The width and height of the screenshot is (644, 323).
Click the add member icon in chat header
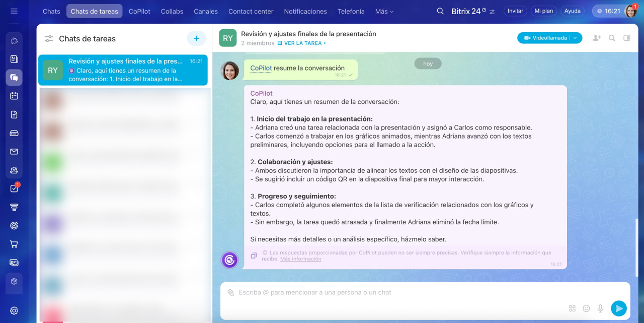point(597,38)
